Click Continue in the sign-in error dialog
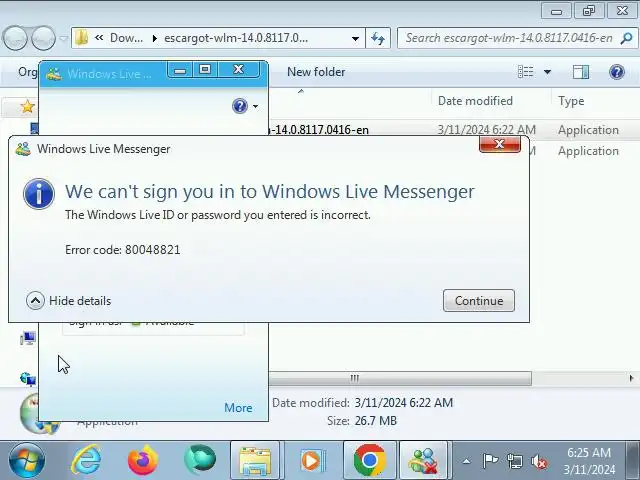The width and height of the screenshot is (640, 480). (479, 301)
